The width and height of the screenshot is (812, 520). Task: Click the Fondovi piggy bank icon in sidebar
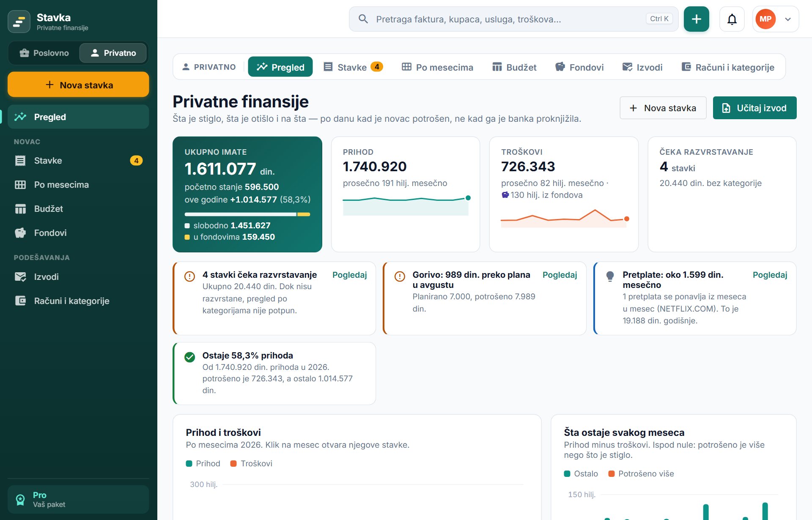pyautogui.click(x=20, y=233)
